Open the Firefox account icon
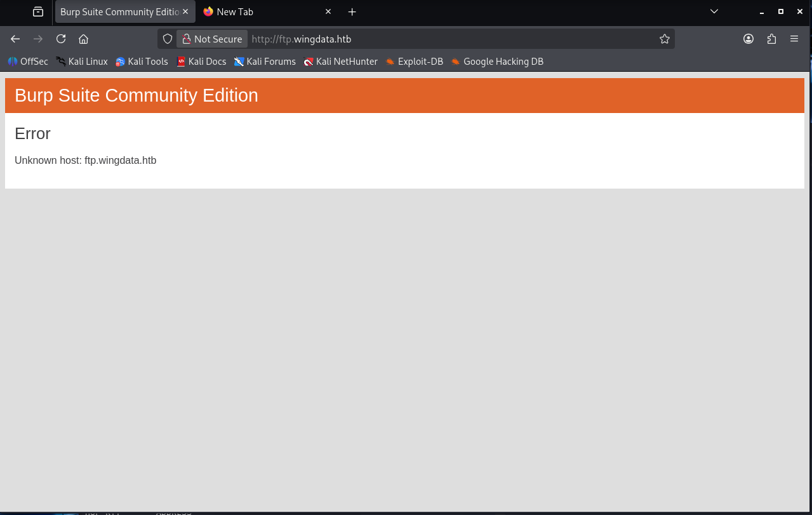This screenshot has height=515, width=812. [x=749, y=39]
